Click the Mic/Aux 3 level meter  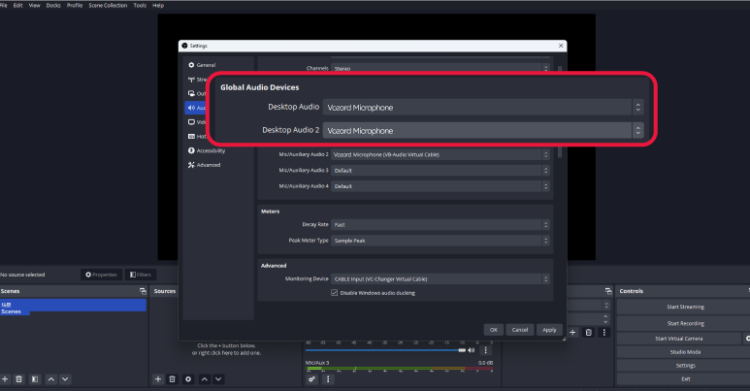point(399,369)
